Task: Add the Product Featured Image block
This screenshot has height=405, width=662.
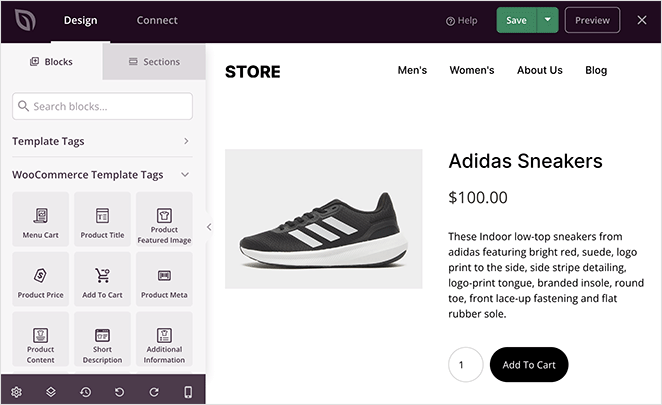Action: [x=164, y=219]
